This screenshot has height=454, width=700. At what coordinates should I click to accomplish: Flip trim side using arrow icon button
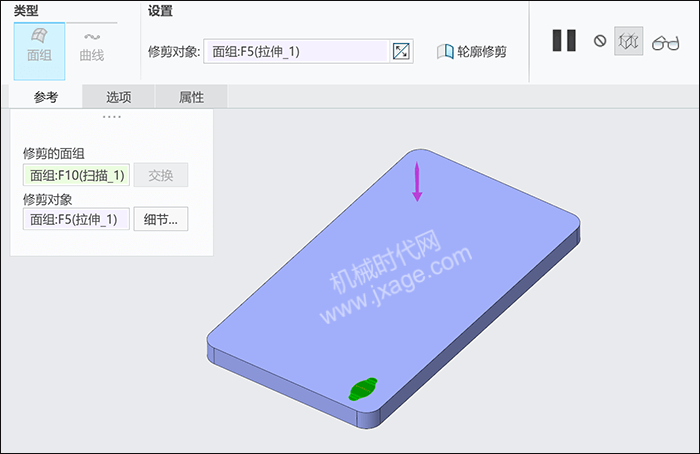[401, 51]
